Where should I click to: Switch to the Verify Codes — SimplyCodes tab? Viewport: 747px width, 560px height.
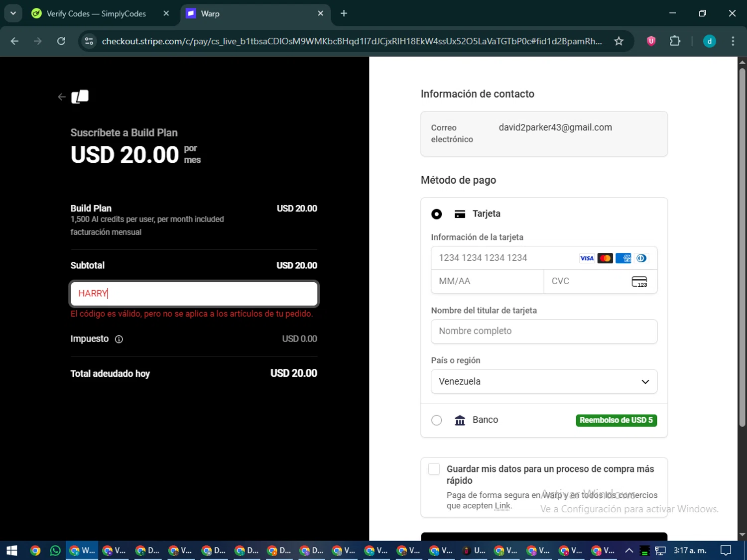tap(96, 14)
